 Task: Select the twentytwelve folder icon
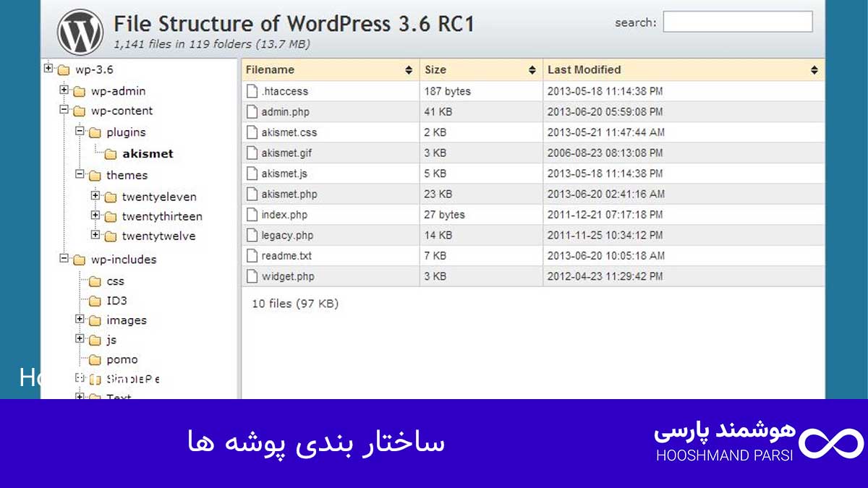click(x=110, y=236)
